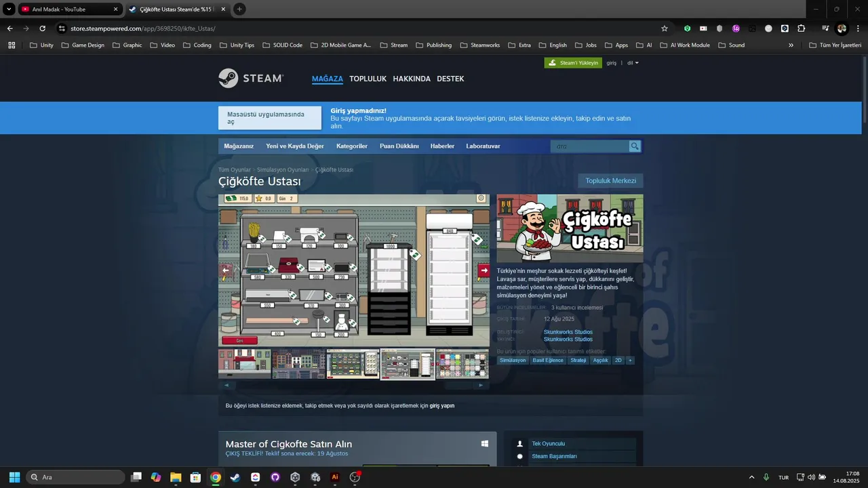This screenshot has height=488, width=868.
Task: Open Windows Start menu
Action: click(14, 477)
